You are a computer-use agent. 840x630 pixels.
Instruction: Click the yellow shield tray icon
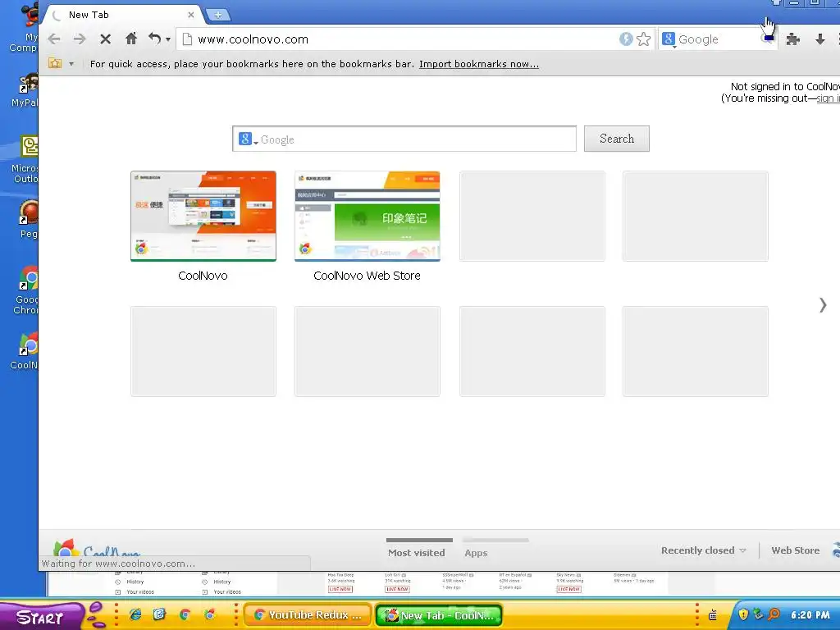[x=743, y=614]
